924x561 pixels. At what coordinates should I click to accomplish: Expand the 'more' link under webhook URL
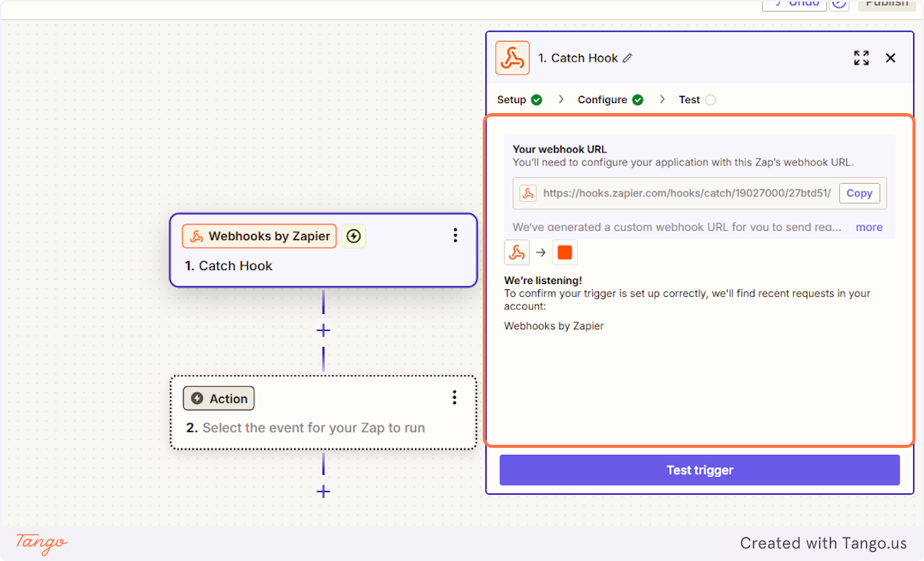869,227
